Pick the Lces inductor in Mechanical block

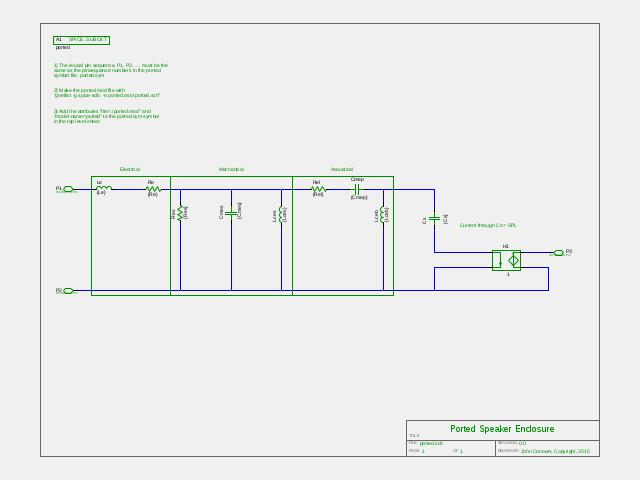[x=281, y=214]
